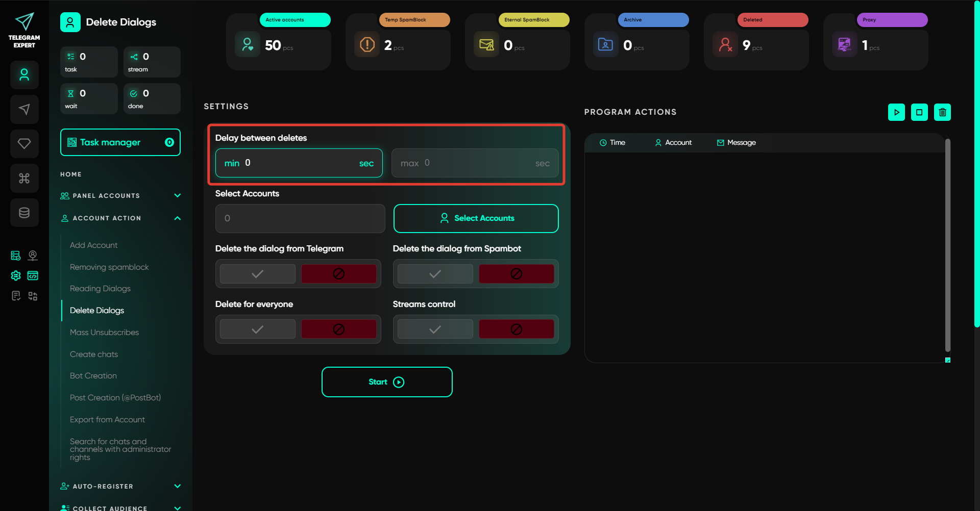
Task: Open Mass Unsubscribes menu item
Action: [104, 333]
